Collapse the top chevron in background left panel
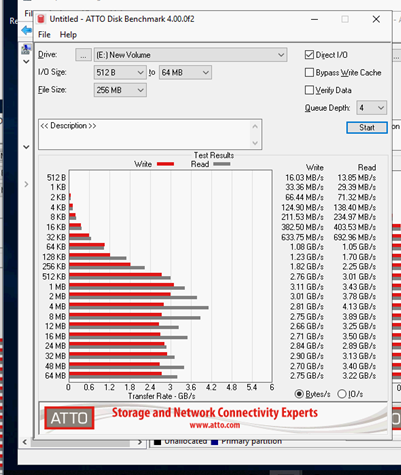The image size is (401, 475). pos(26,62)
